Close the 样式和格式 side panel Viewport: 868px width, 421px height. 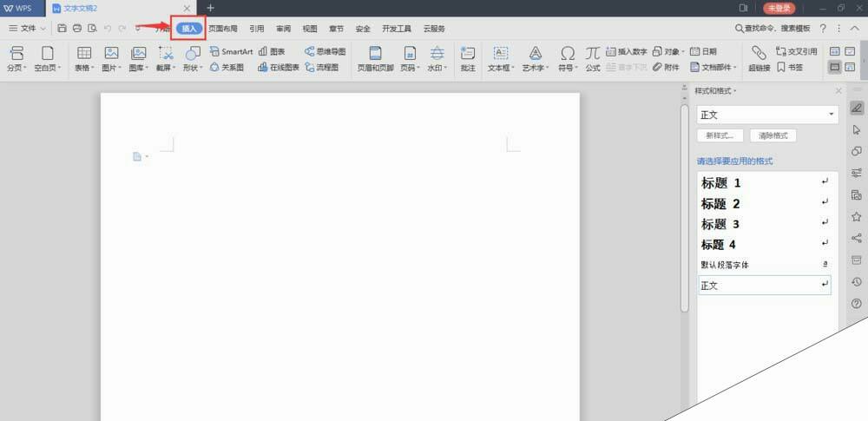[x=838, y=91]
